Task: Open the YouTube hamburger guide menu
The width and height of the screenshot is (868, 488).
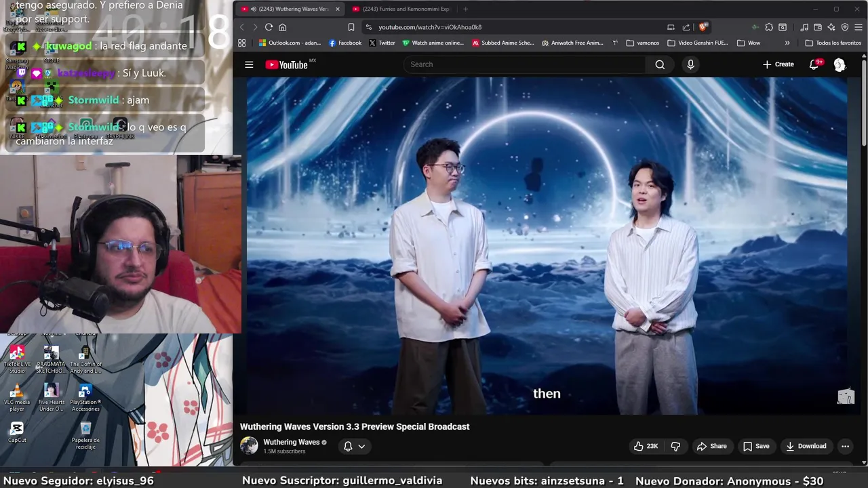Action: click(249, 64)
